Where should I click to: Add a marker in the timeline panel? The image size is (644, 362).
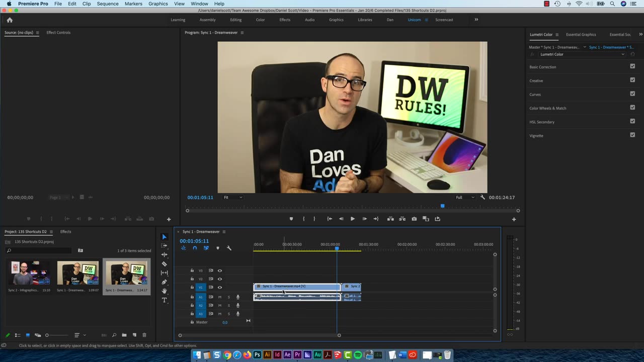[x=217, y=248]
